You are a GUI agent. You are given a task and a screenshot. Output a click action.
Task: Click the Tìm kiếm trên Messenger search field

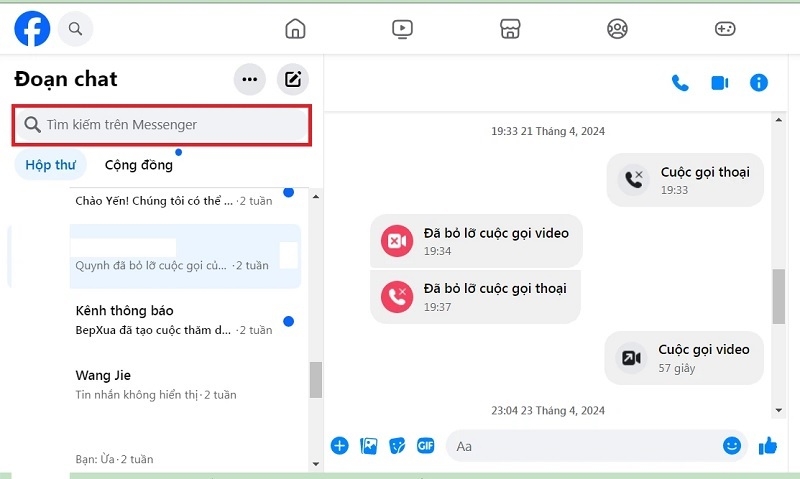click(x=161, y=125)
